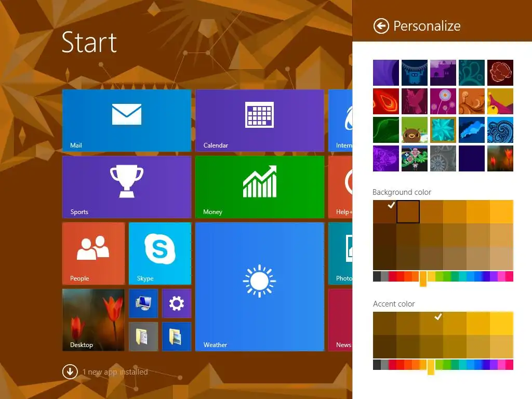Choose the teal swirl background pattern
This screenshot has height=399, width=532.
472,73
